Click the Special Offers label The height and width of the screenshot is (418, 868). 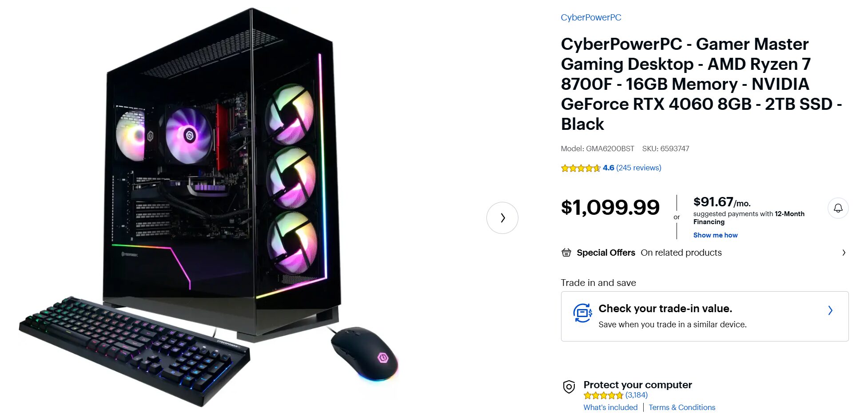pos(606,253)
